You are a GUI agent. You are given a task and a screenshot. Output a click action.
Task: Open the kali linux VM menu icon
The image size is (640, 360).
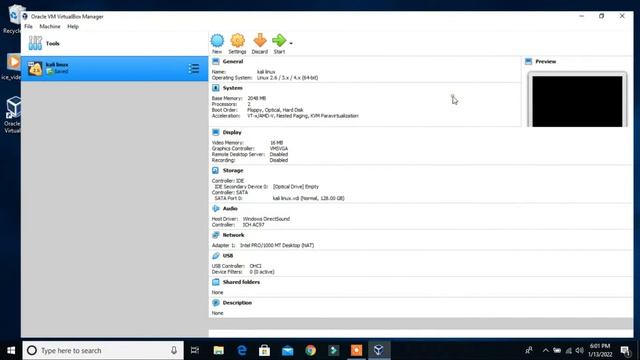click(194, 69)
